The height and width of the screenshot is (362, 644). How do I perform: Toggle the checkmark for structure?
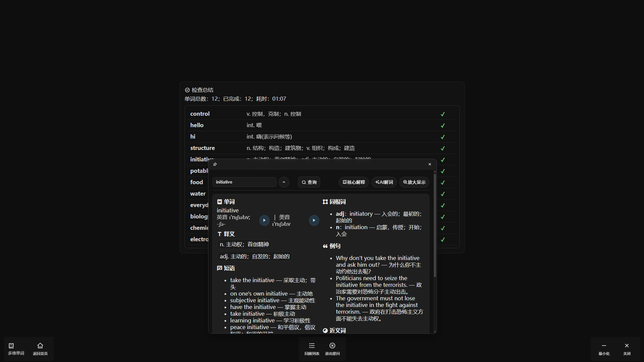(443, 148)
